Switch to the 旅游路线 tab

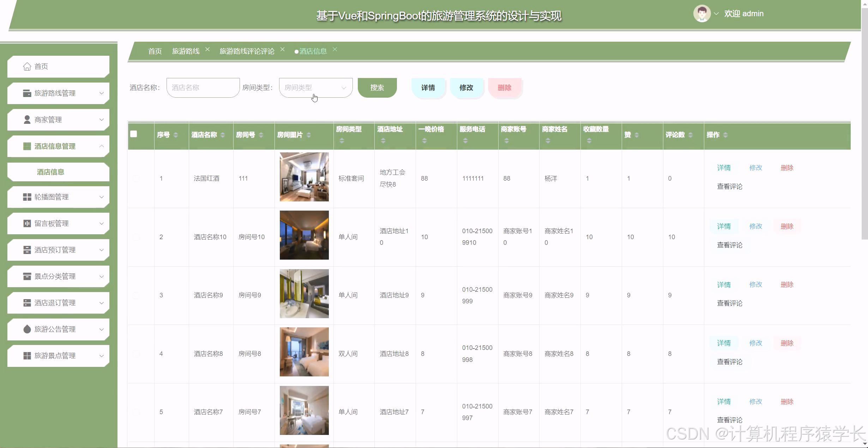[x=186, y=51]
